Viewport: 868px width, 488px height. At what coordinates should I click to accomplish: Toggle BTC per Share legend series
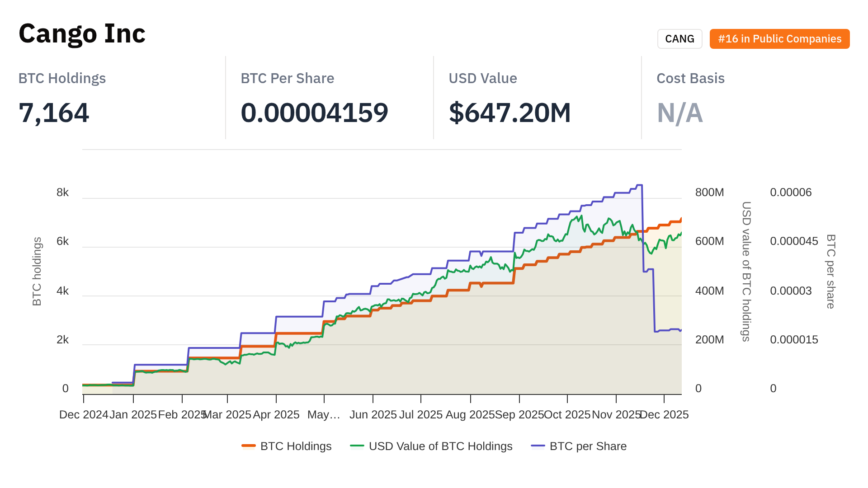point(588,446)
